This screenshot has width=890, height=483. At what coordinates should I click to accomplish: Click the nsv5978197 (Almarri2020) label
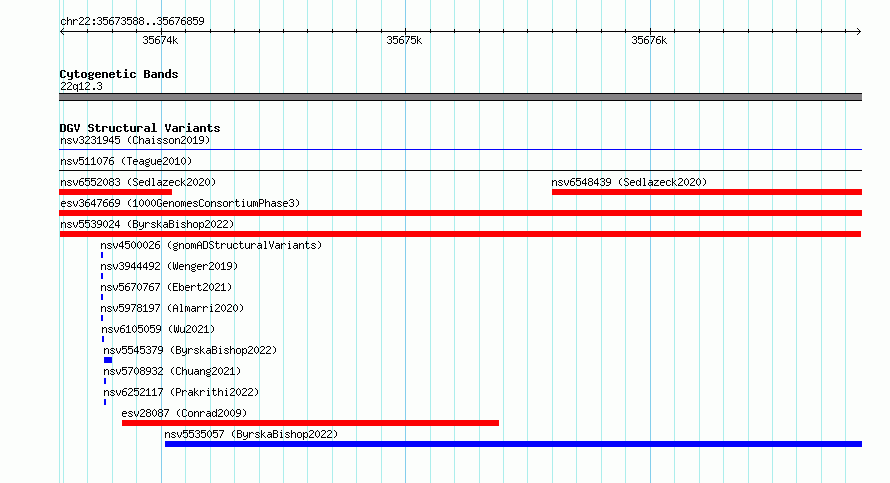pyautogui.click(x=172, y=308)
